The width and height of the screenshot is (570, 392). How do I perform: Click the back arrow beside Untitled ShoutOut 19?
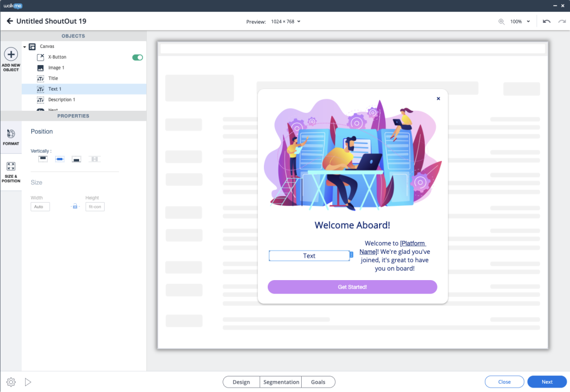click(9, 21)
